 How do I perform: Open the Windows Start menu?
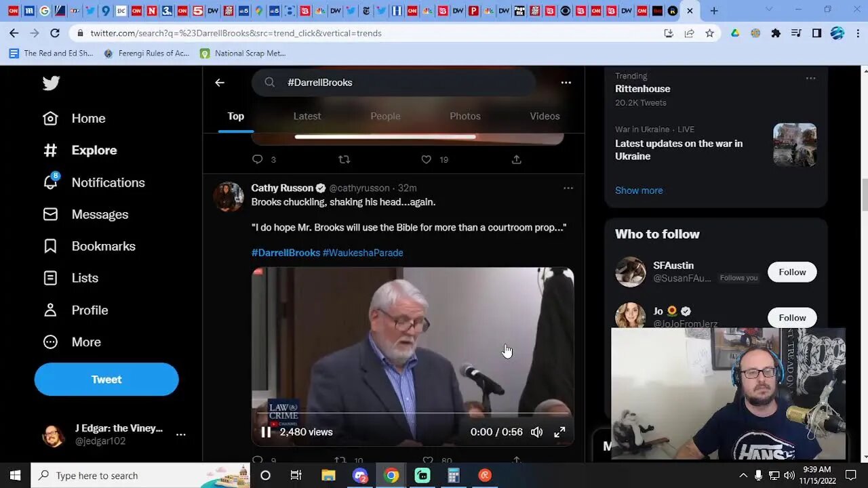[15, 476]
